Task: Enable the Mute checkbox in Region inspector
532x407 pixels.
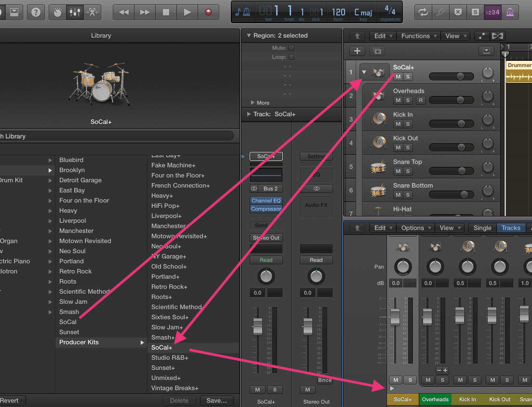Action: (292, 48)
